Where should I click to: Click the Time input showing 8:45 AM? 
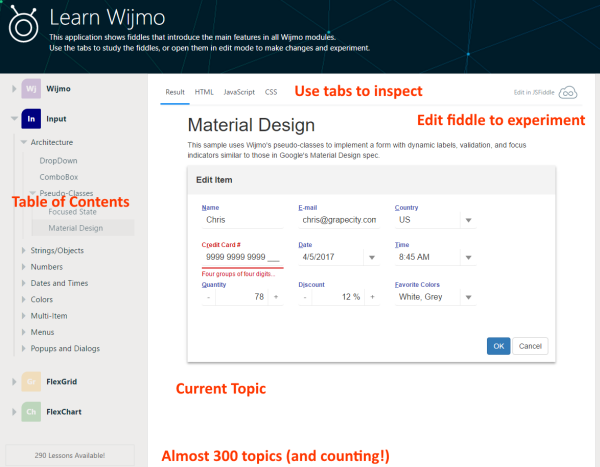point(427,257)
